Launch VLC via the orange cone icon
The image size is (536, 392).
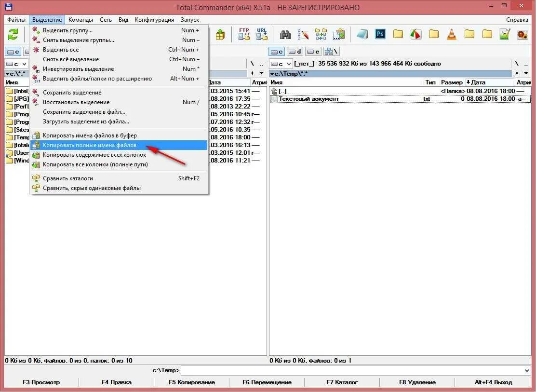pyautogui.click(x=452, y=34)
